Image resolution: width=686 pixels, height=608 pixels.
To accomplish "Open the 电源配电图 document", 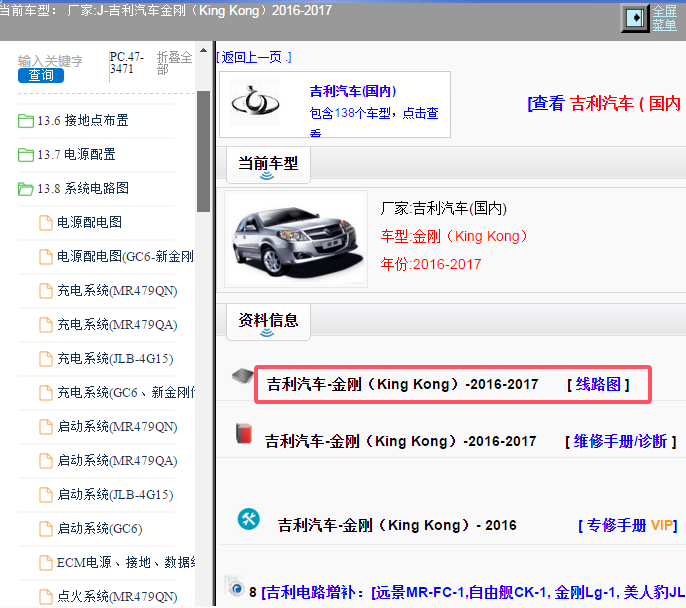I will (x=89, y=222).
